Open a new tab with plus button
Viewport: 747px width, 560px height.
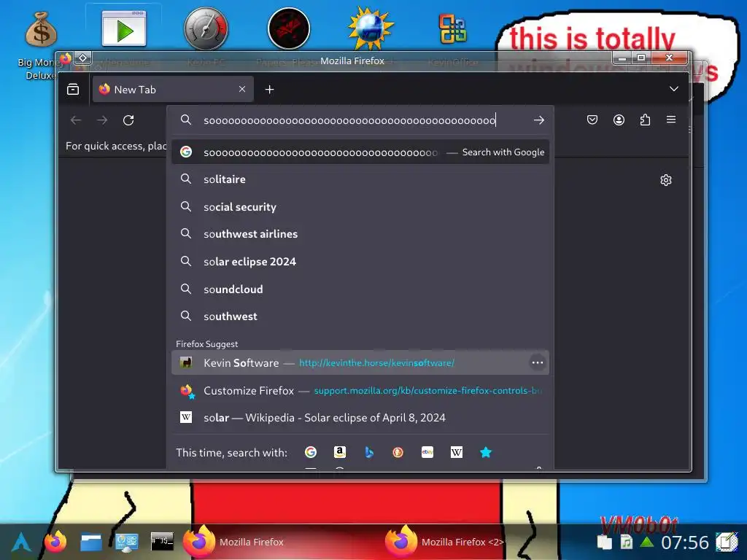coord(270,89)
